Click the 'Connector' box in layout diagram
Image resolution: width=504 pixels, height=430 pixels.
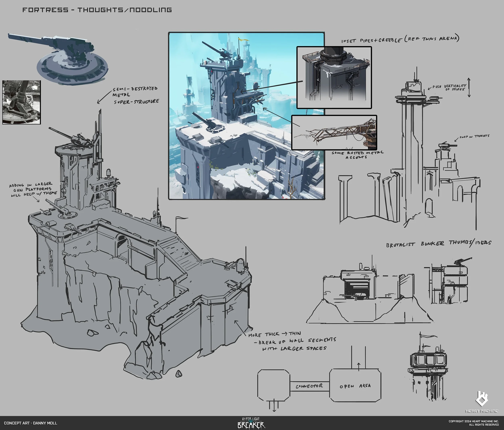coord(309,386)
